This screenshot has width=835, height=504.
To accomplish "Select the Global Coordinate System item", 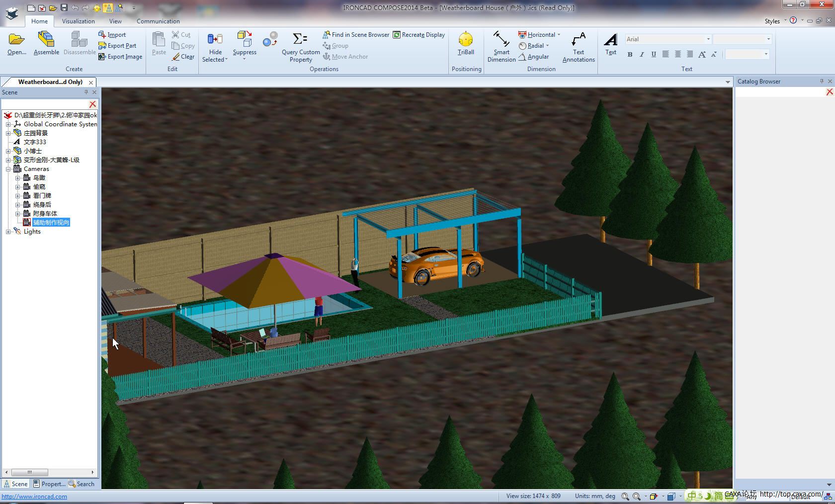I will tap(60, 124).
